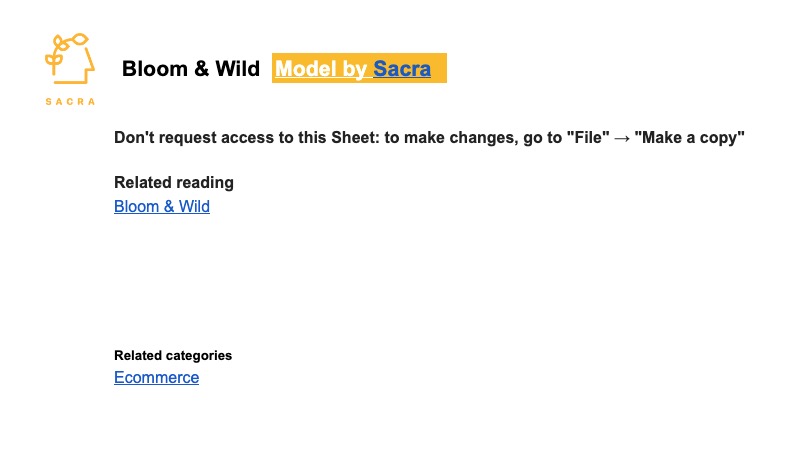The height and width of the screenshot is (449, 807).
Task: Open the 'Bloom & Wild' related reading link
Action: click(162, 206)
